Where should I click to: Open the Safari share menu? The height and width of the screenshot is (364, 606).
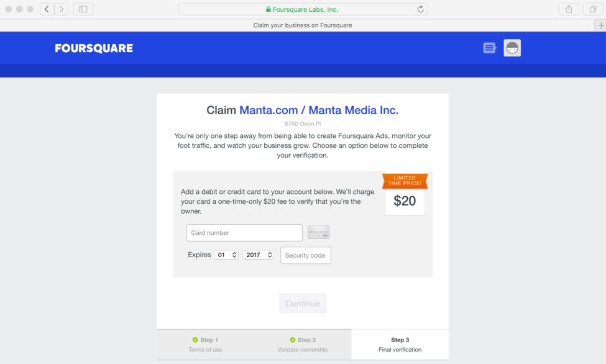point(569,9)
